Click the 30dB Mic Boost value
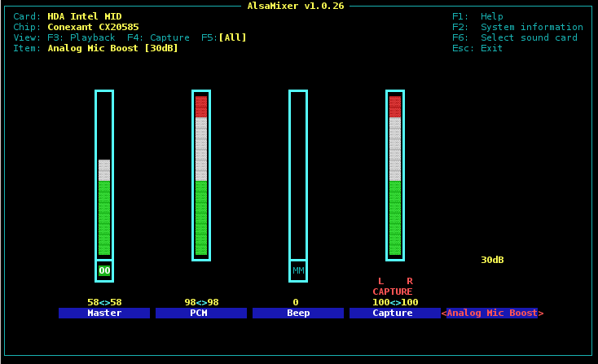The image size is (598, 364). [x=492, y=260]
